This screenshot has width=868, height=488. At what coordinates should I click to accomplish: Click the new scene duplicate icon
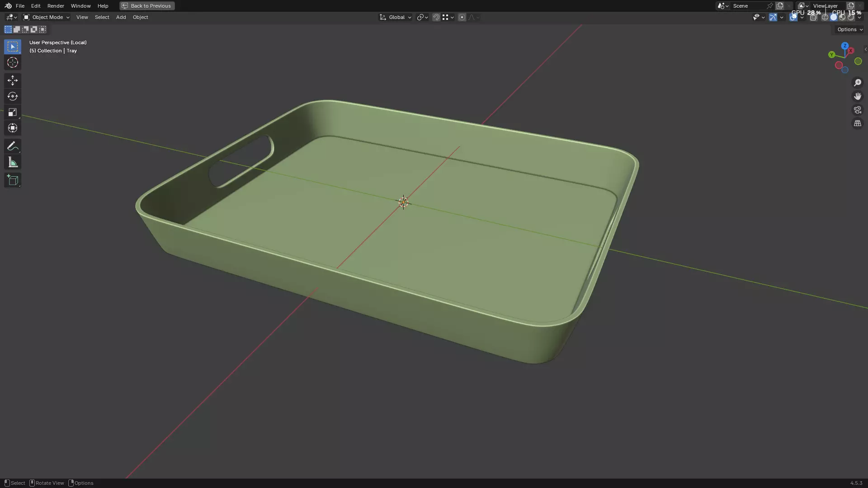[780, 6]
